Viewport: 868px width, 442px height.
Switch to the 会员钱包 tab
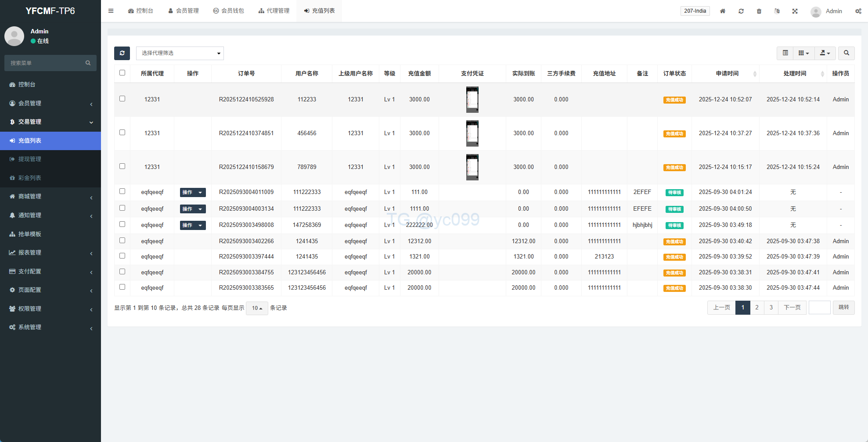coord(228,11)
